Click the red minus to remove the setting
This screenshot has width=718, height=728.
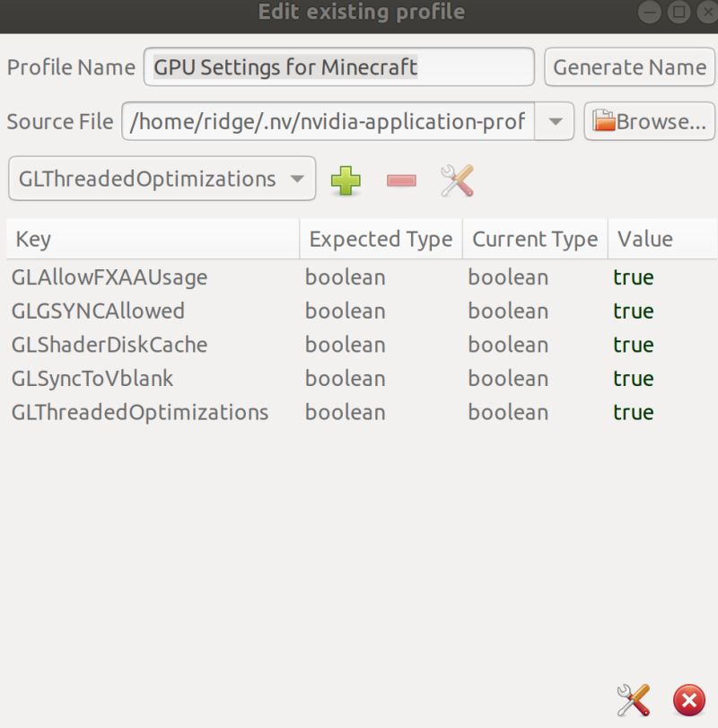[401, 180]
